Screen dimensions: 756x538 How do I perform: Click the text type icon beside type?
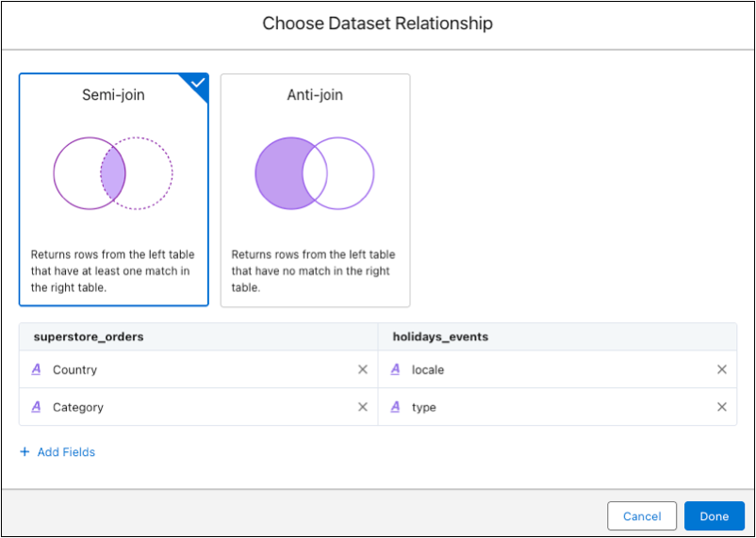pyautogui.click(x=395, y=407)
